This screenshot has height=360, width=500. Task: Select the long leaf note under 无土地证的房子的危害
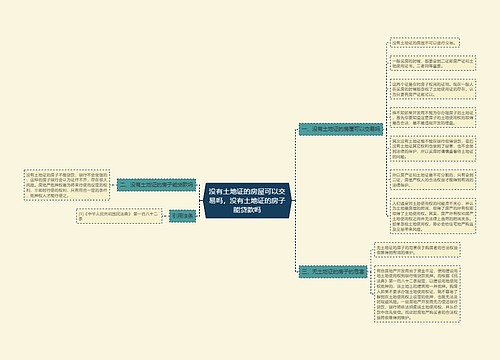pyautogui.click(x=417, y=294)
